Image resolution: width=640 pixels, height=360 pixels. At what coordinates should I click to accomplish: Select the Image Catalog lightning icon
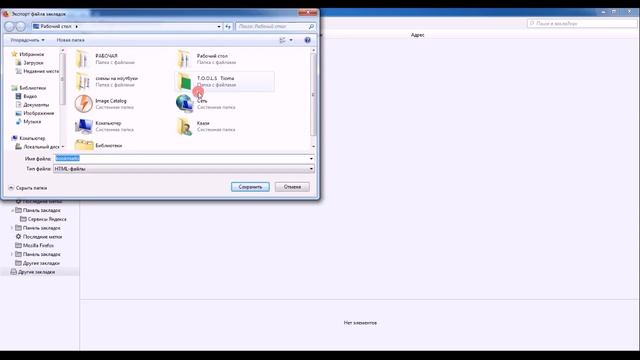point(83,104)
